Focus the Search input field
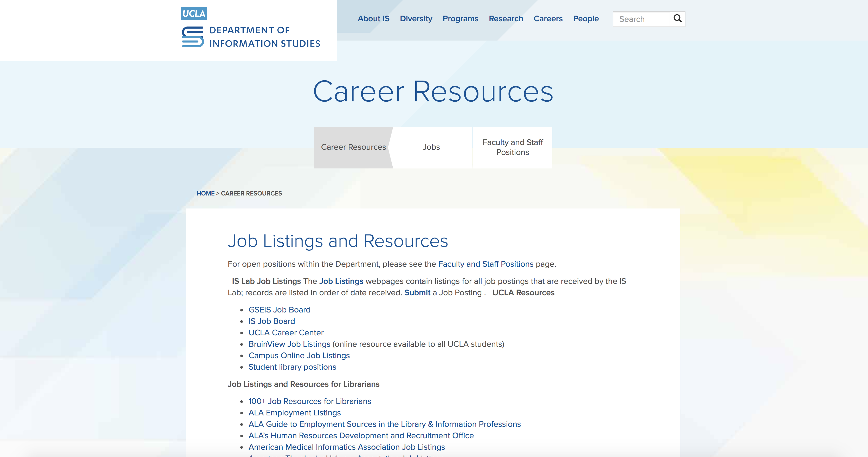The width and height of the screenshot is (868, 457). point(641,19)
